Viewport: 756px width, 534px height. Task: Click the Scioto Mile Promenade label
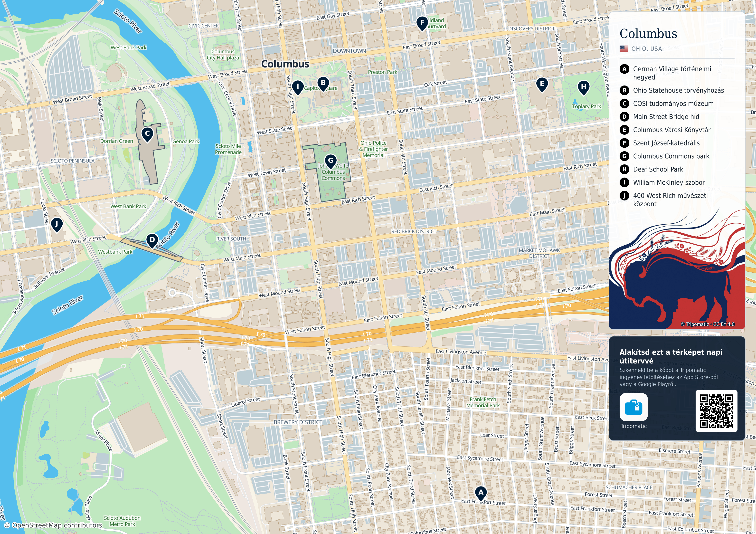[x=228, y=149]
